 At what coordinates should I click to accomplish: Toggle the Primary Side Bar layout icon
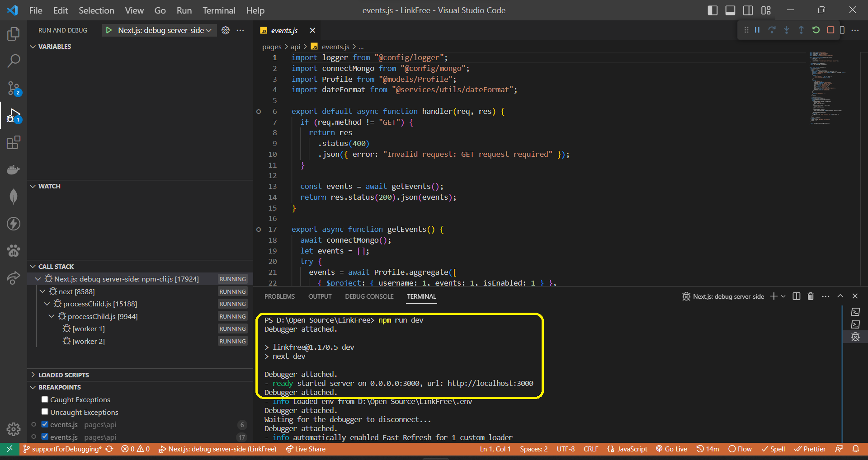712,10
